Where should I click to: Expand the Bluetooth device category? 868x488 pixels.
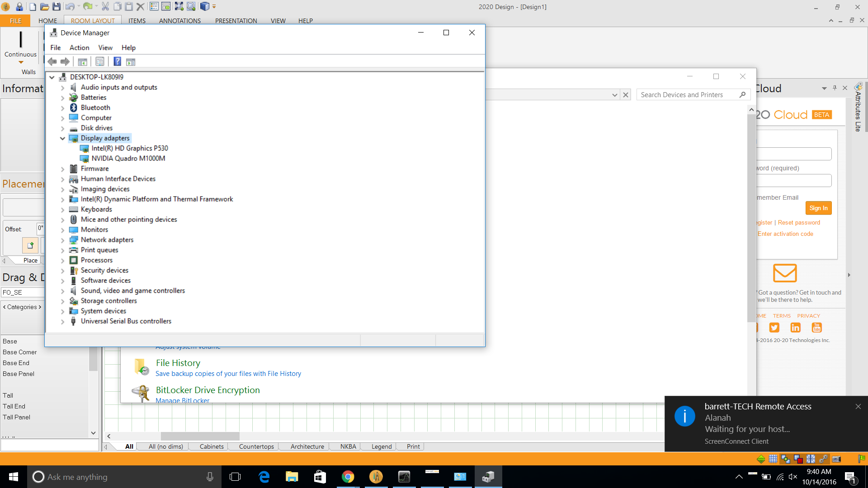tap(62, 108)
